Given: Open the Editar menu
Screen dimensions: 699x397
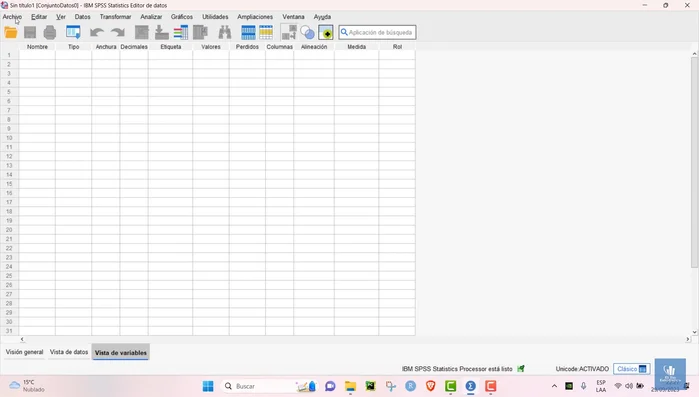Looking at the screenshot, I should point(39,16).
